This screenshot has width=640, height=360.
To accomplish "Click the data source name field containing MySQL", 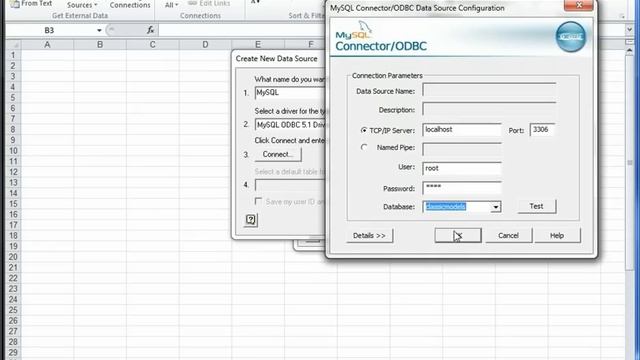I will tap(290, 93).
